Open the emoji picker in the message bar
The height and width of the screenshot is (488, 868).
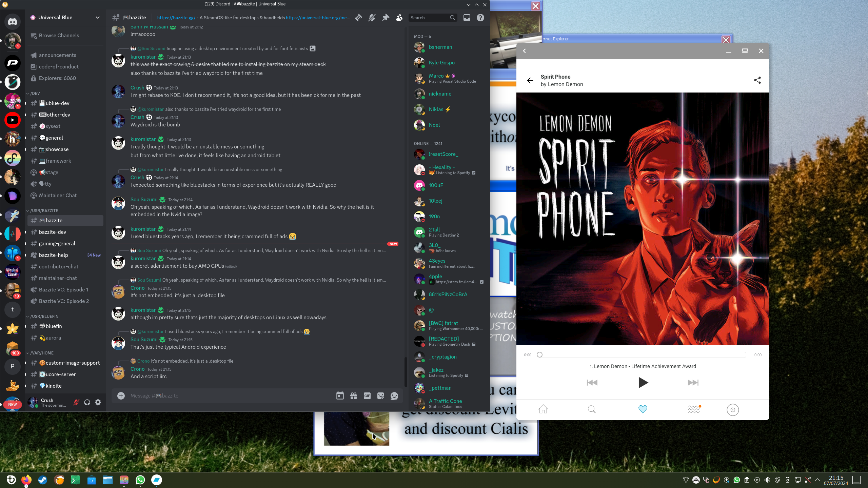(394, 396)
